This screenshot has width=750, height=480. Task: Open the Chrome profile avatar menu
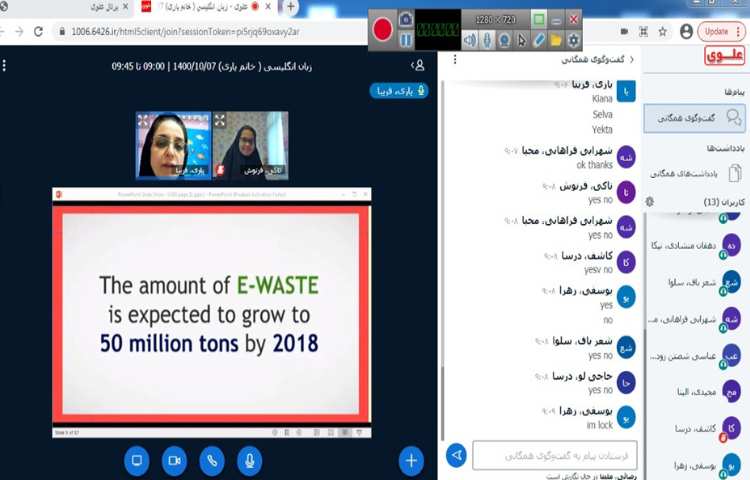686,32
